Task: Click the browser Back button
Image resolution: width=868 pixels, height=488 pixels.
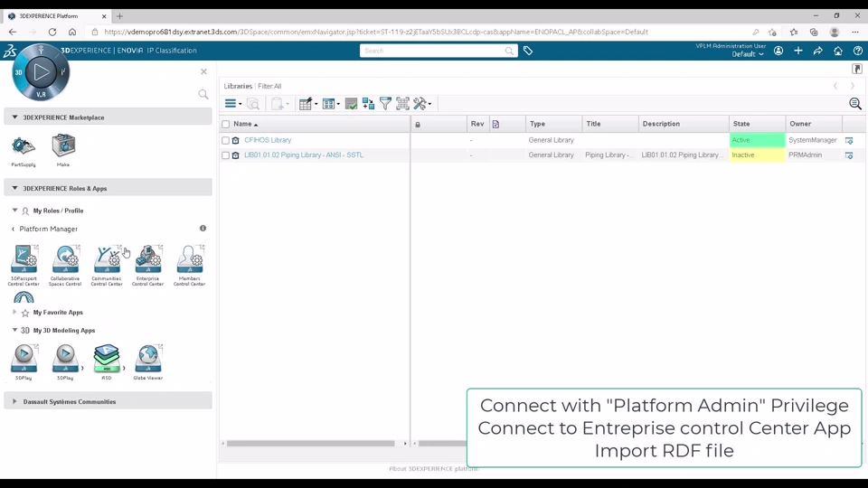Action: [13, 33]
